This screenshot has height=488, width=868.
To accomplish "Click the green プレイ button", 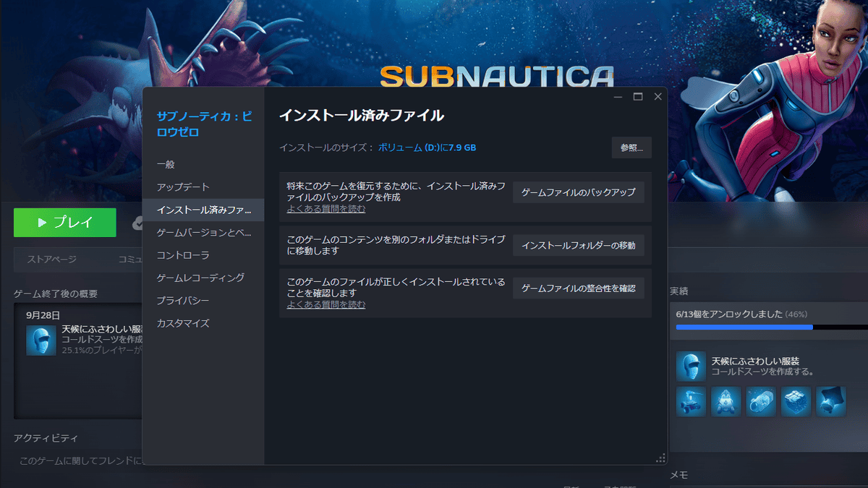I will (65, 223).
